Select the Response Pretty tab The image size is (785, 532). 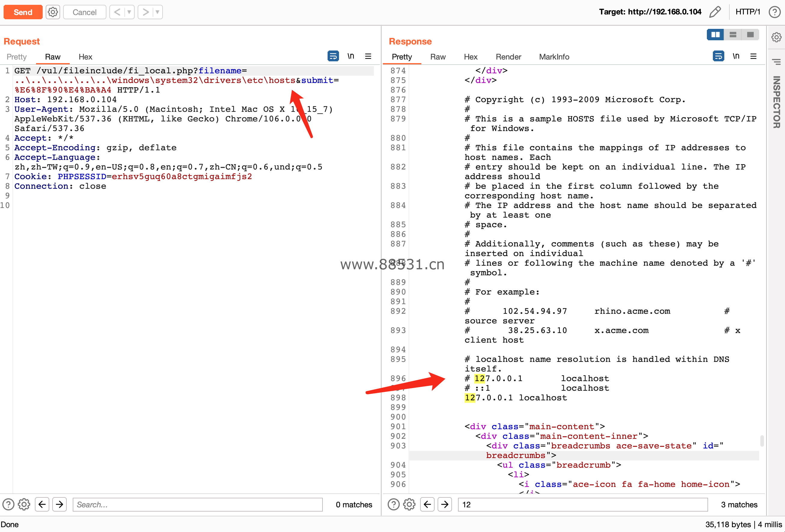(402, 57)
